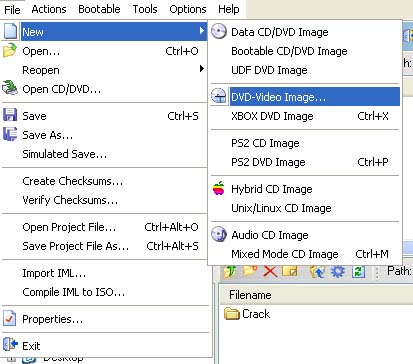
Task: Choose the Data CD/DVD Image disc entry
Action: pyautogui.click(x=305, y=32)
